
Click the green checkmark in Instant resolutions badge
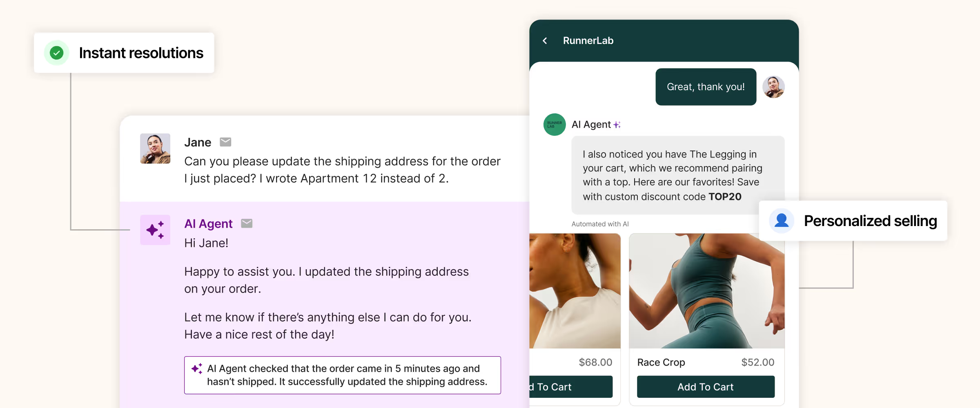coord(57,52)
